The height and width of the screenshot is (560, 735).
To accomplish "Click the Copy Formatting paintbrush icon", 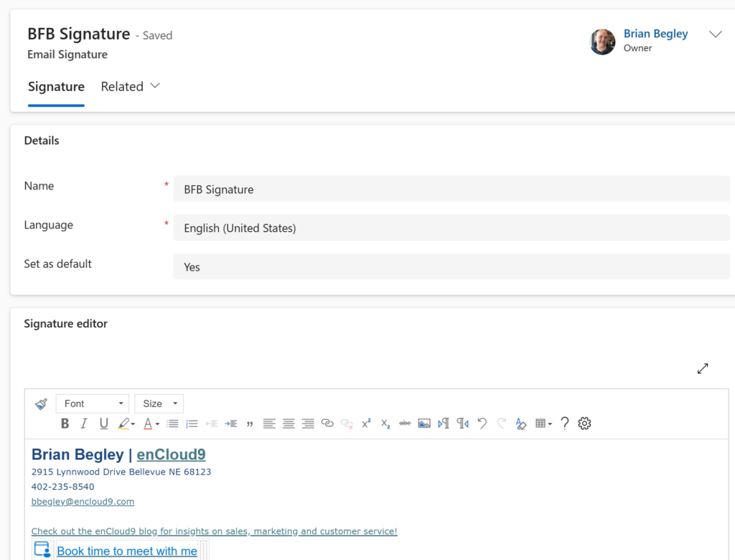I will (x=41, y=403).
